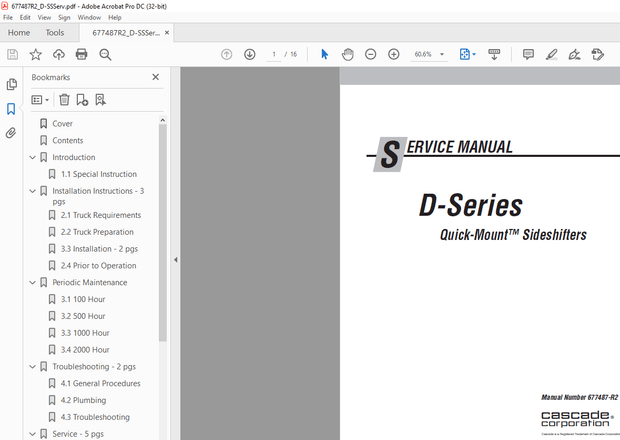Open 4.2 Plumbing bookmark
The width and height of the screenshot is (620, 440).
pos(83,400)
